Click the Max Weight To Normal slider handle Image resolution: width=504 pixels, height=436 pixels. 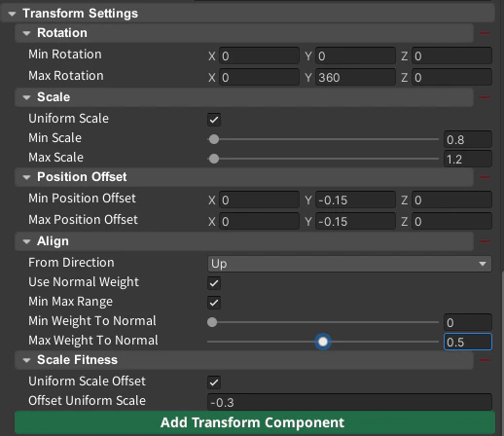[323, 342]
